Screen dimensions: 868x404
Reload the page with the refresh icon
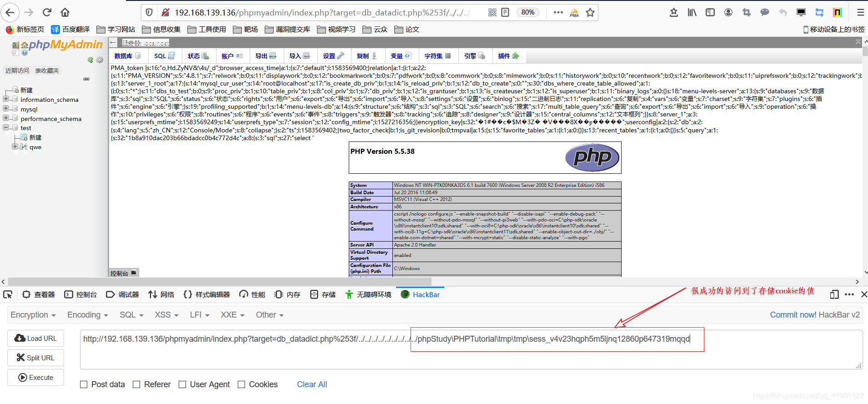47,12
